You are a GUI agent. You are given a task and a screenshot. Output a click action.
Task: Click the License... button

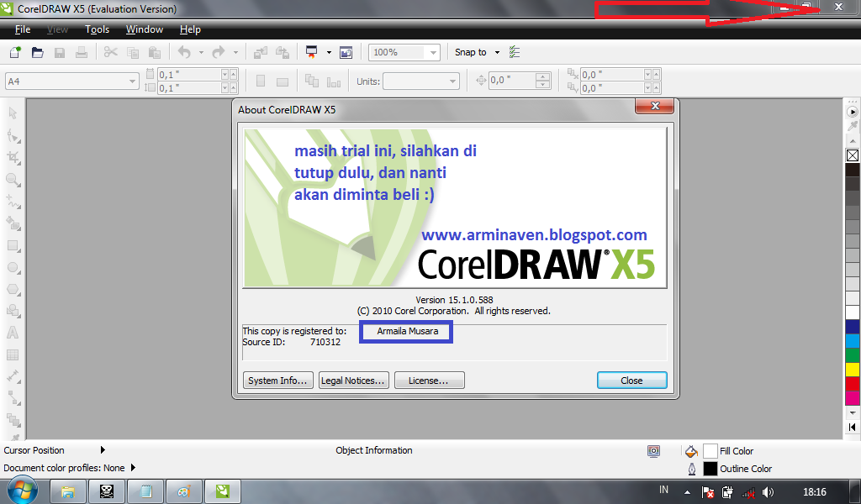[x=430, y=380]
